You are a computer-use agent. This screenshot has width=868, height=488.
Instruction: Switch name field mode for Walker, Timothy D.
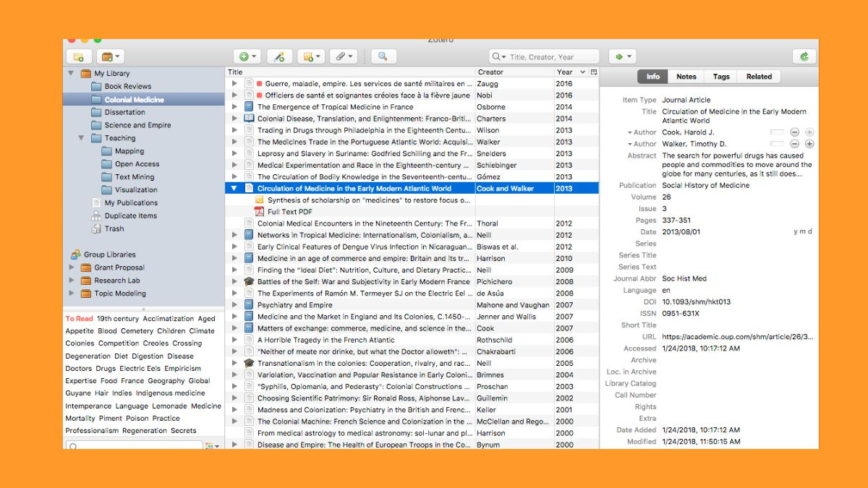(777, 144)
